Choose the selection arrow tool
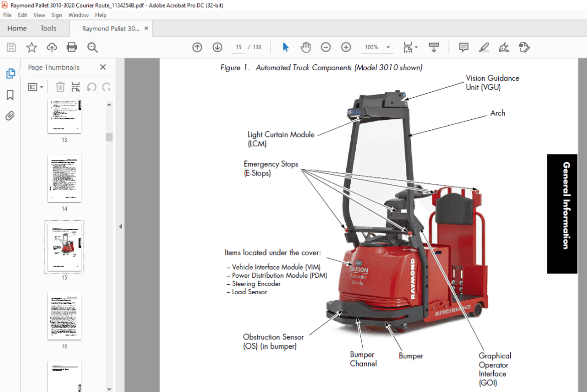587x392 pixels. [x=285, y=47]
